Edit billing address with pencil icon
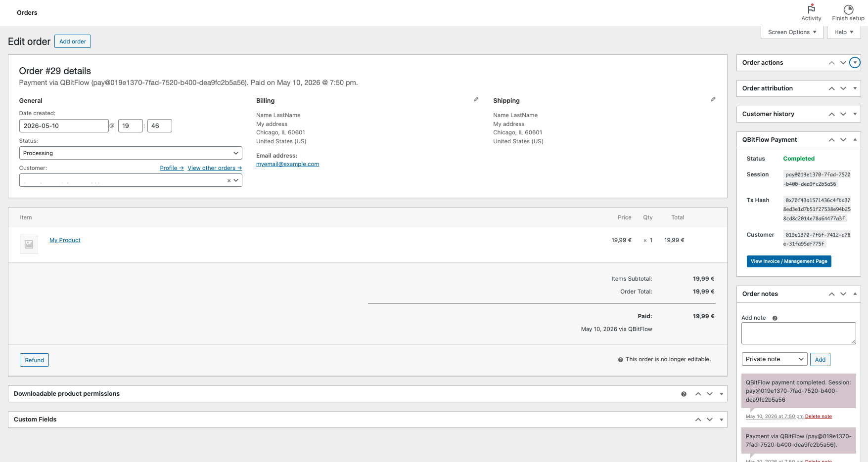 (476, 99)
